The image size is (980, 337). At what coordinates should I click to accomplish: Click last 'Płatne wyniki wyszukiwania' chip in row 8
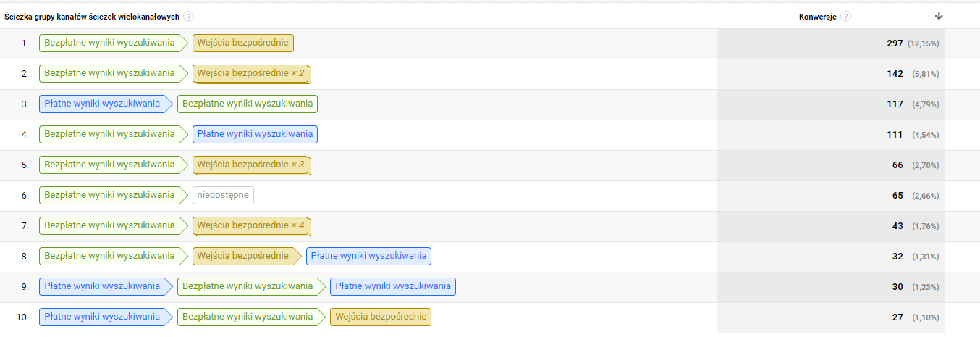pos(368,256)
